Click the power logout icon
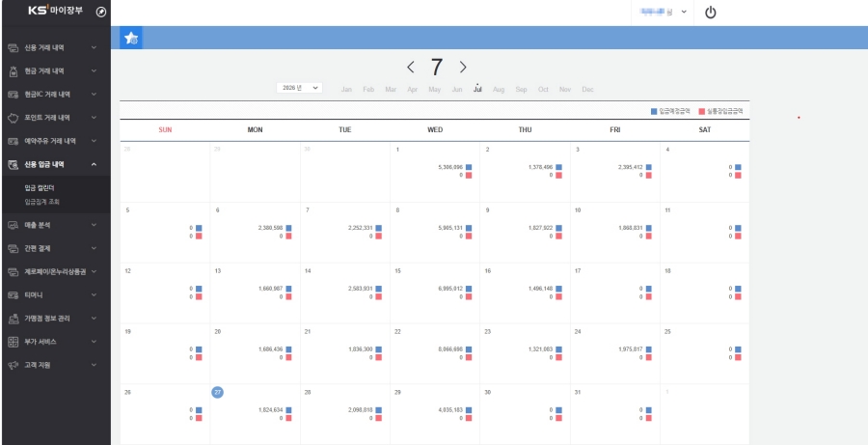This screenshot has height=445, width=868. tap(710, 13)
